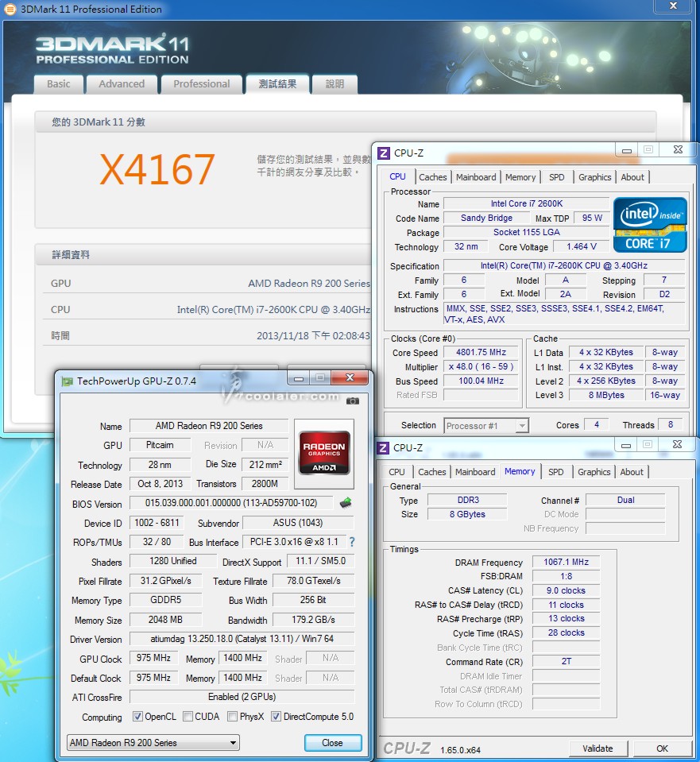Open the Mainboard tab in lower CPU-Z
The width and height of the screenshot is (700, 762).
475,472
